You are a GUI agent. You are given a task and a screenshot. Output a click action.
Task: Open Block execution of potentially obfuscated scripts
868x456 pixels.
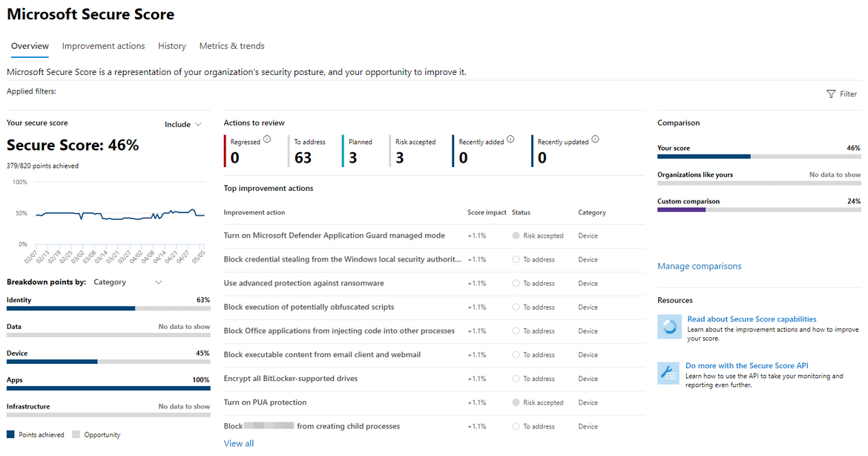pos(309,307)
